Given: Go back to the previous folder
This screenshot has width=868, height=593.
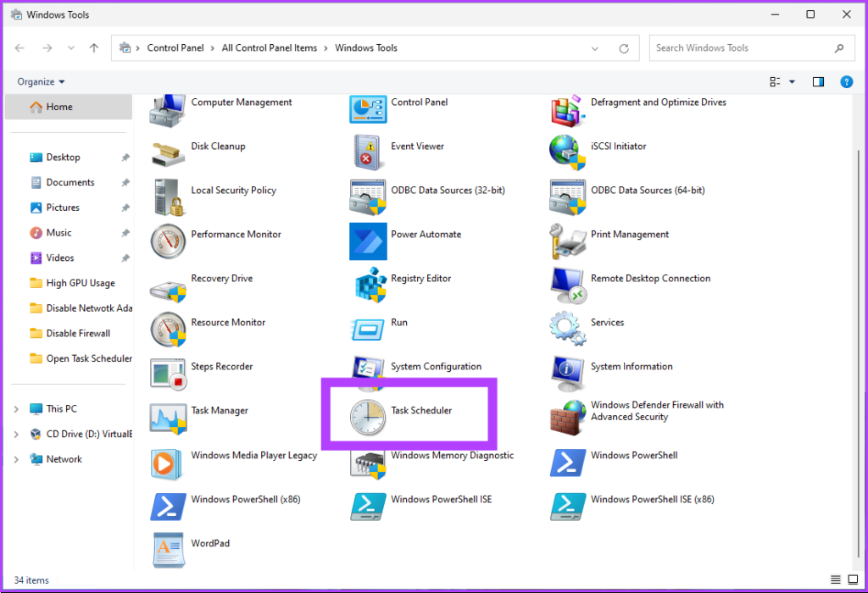Looking at the screenshot, I should click(20, 48).
